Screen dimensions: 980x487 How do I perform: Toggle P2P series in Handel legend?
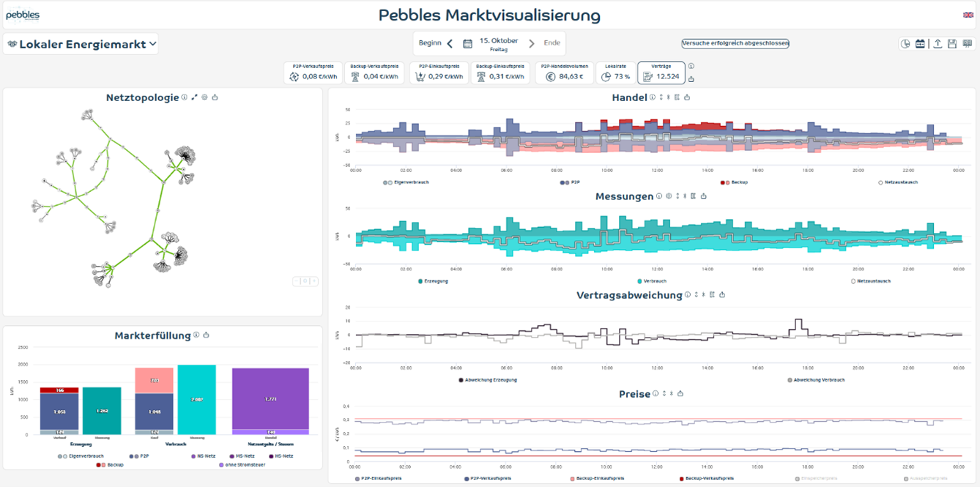point(570,182)
